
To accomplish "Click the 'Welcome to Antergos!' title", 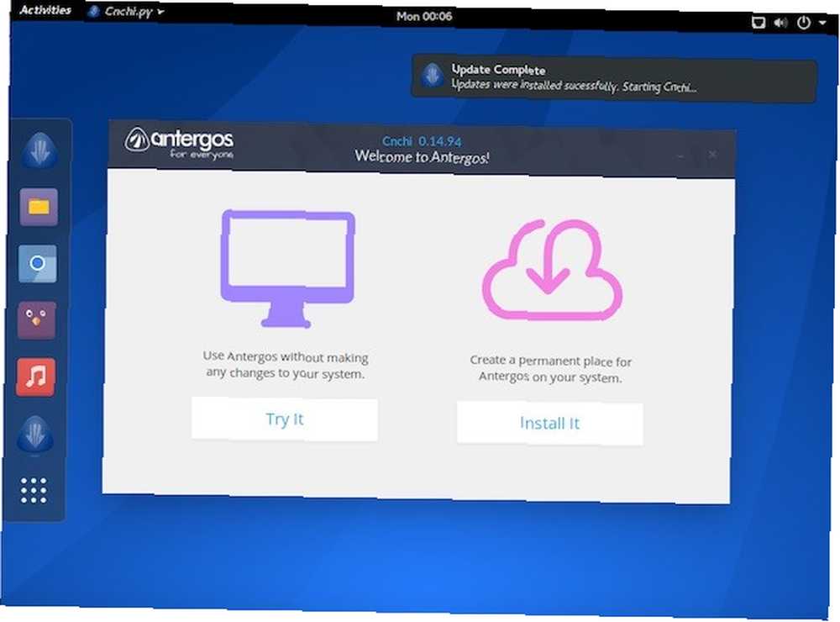I will 422,156.
